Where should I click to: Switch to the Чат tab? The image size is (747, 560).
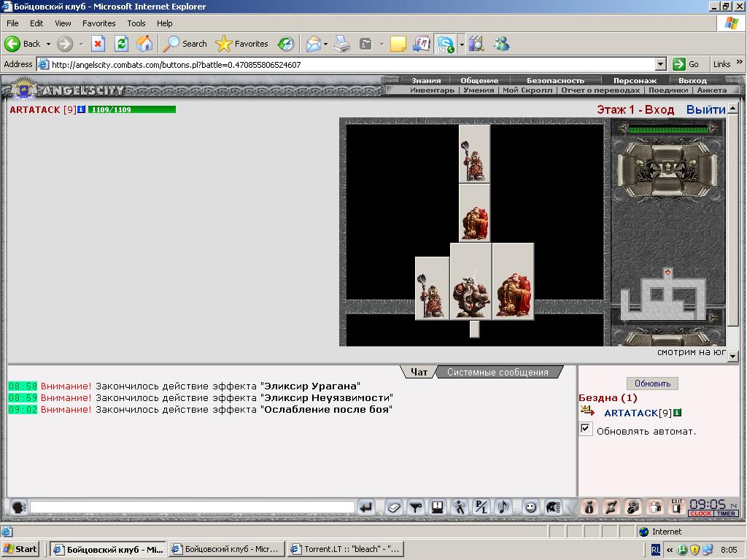point(419,372)
